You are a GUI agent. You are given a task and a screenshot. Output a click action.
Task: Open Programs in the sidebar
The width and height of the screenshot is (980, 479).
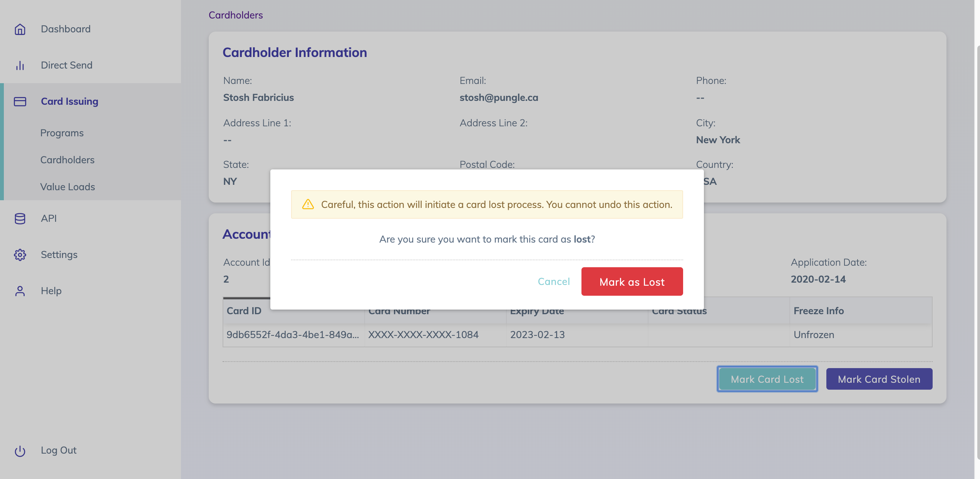tap(62, 133)
